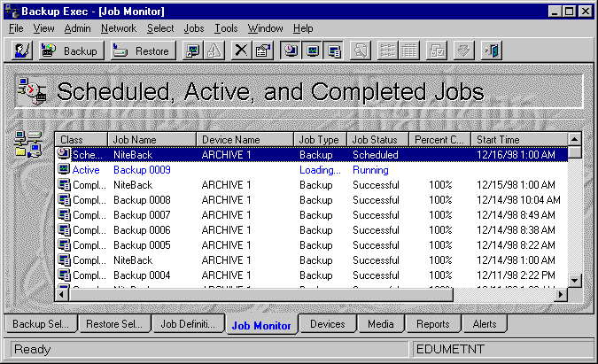Open the Jobs menu
The image size is (598, 364).
(194, 28)
